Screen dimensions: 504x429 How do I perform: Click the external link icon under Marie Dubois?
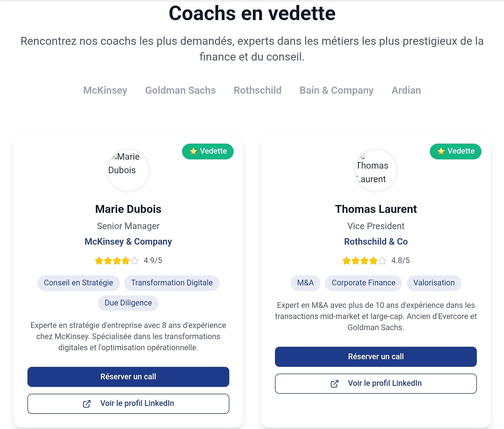[87, 404]
